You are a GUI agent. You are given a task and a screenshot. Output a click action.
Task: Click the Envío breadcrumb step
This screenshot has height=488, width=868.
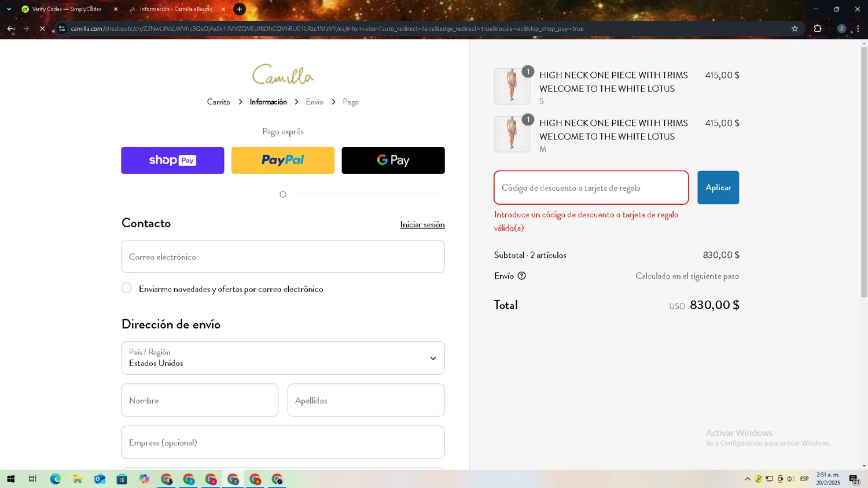coord(315,102)
